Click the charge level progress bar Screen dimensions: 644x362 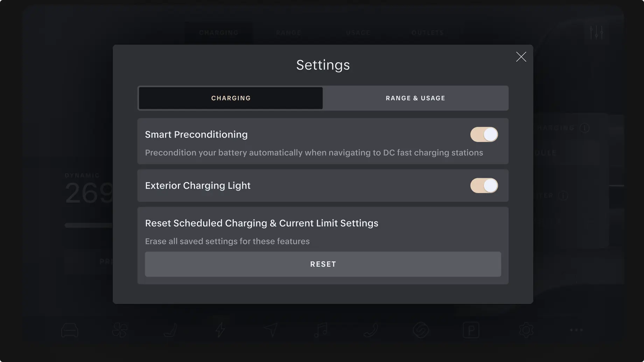[x=89, y=225]
